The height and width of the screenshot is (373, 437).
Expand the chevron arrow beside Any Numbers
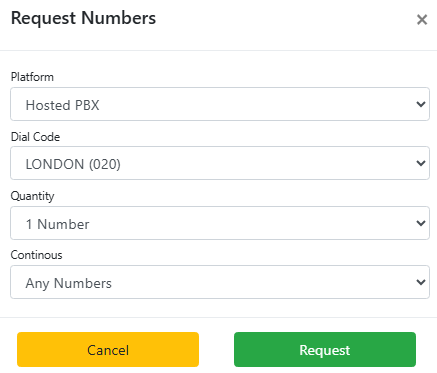[x=421, y=282]
